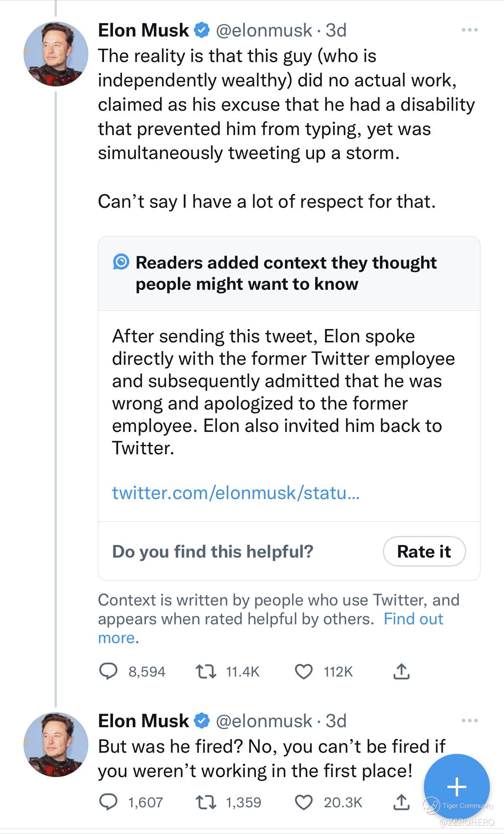Screen dimensions: 504x834
Task: Retweet the second tweet with 1,359 retweets
Action: 206,802
